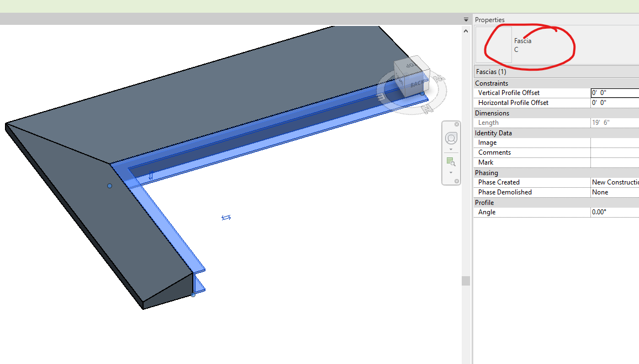Collapse the Profile section header
The width and height of the screenshot is (639, 364).
point(556,203)
